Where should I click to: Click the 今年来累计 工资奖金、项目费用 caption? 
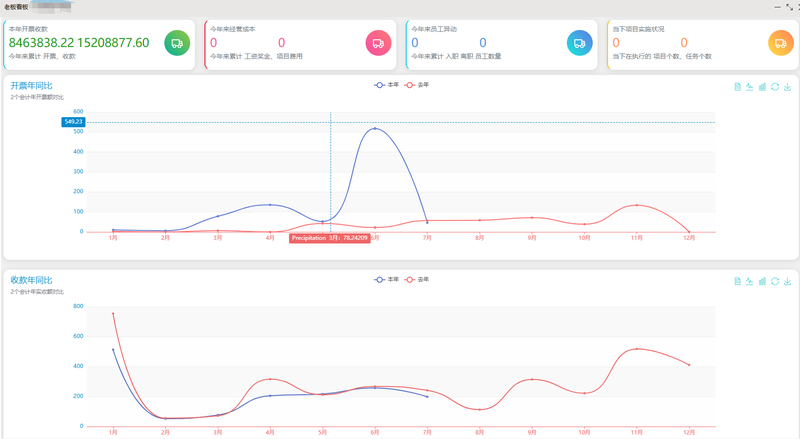(x=256, y=56)
